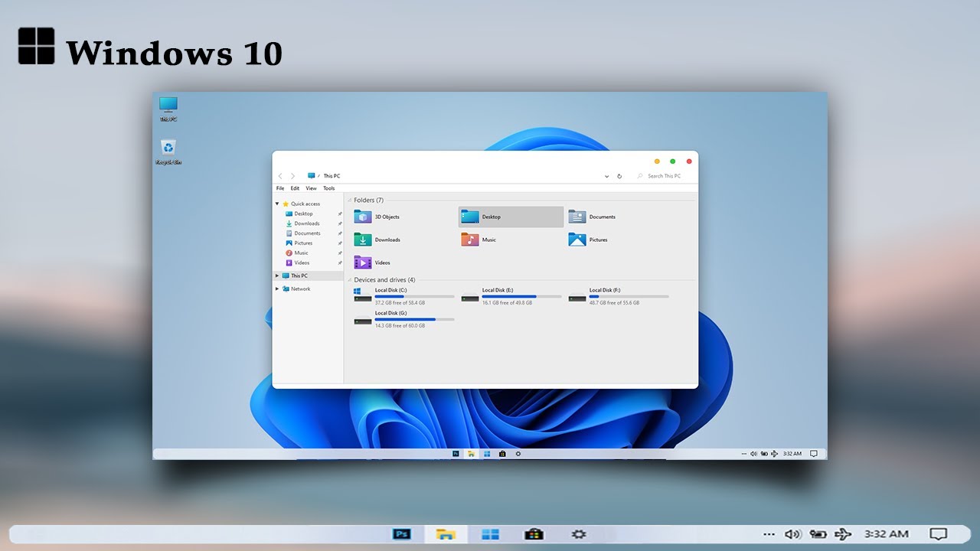Collapse the Quick access tree node
The height and width of the screenshot is (551, 980).
pyautogui.click(x=277, y=204)
